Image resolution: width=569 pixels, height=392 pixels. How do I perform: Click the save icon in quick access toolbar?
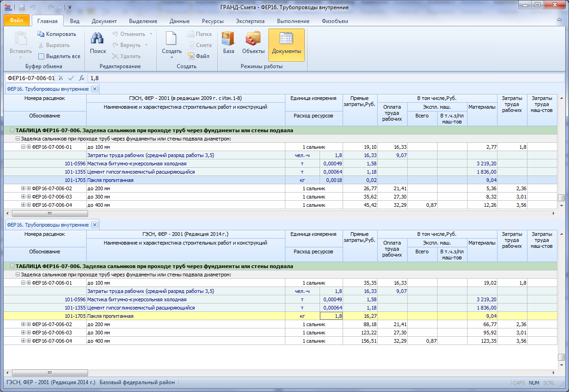pos(22,7)
